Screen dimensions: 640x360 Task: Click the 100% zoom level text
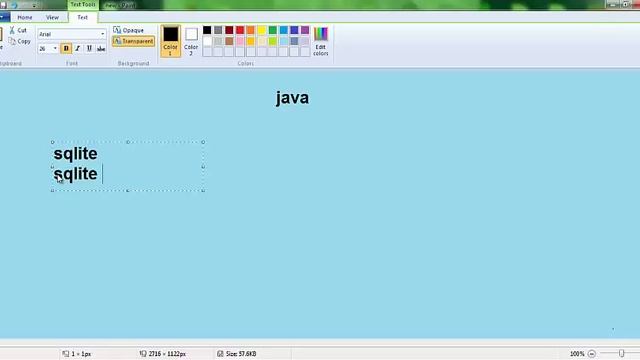(x=577, y=354)
